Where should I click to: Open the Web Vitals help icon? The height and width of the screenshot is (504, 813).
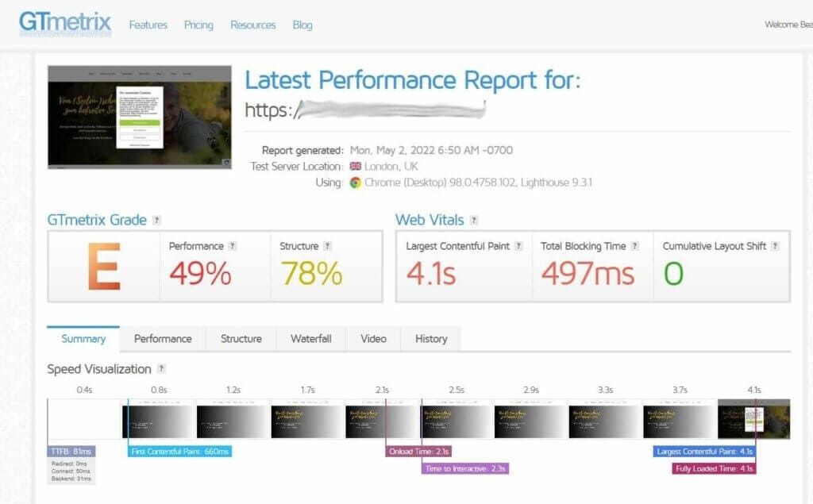pos(473,221)
